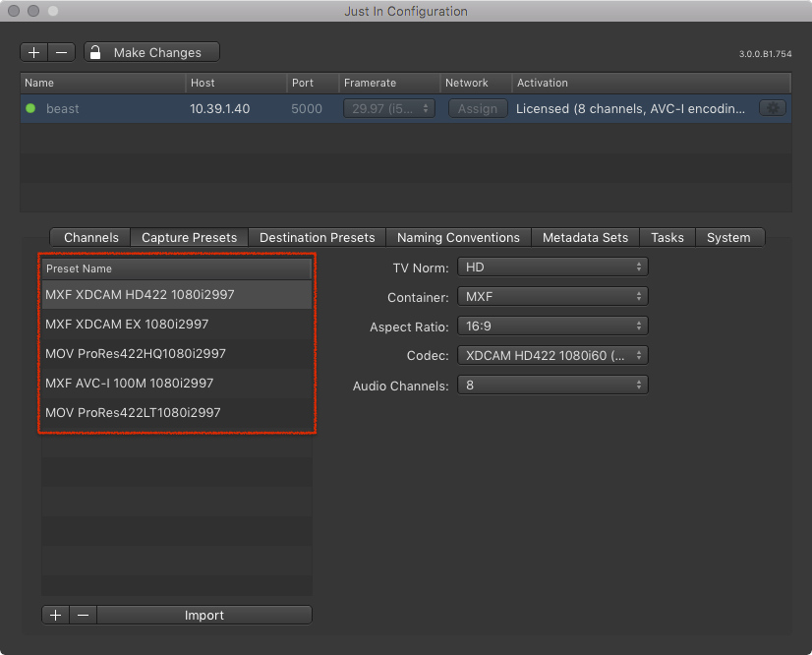This screenshot has height=655, width=812.
Task: Switch to the Channels tab
Action: (90, 237)
